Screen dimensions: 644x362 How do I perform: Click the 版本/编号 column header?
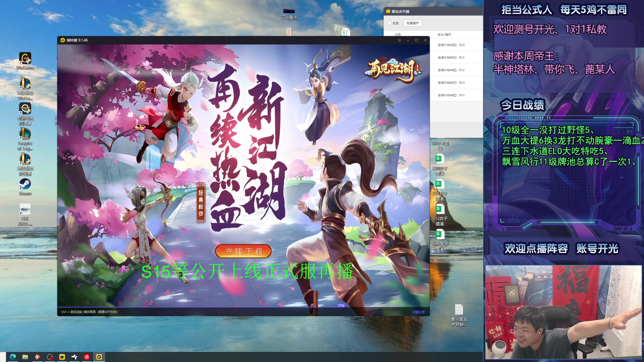coord(444,35)
